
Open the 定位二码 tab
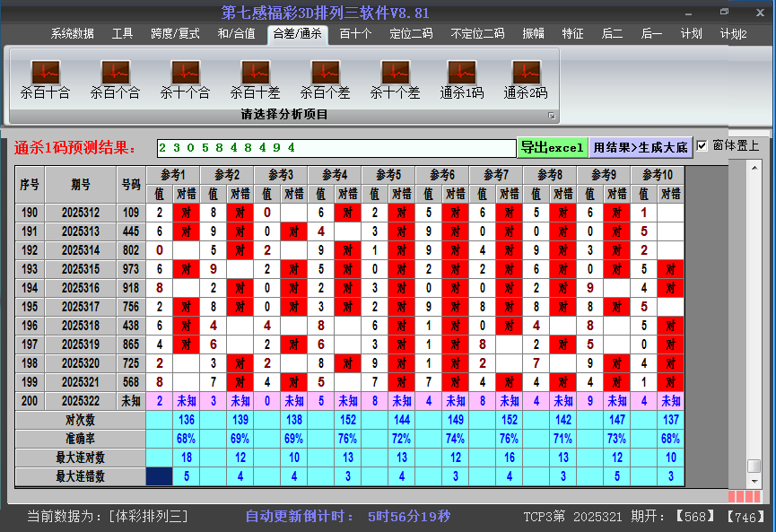411,34
